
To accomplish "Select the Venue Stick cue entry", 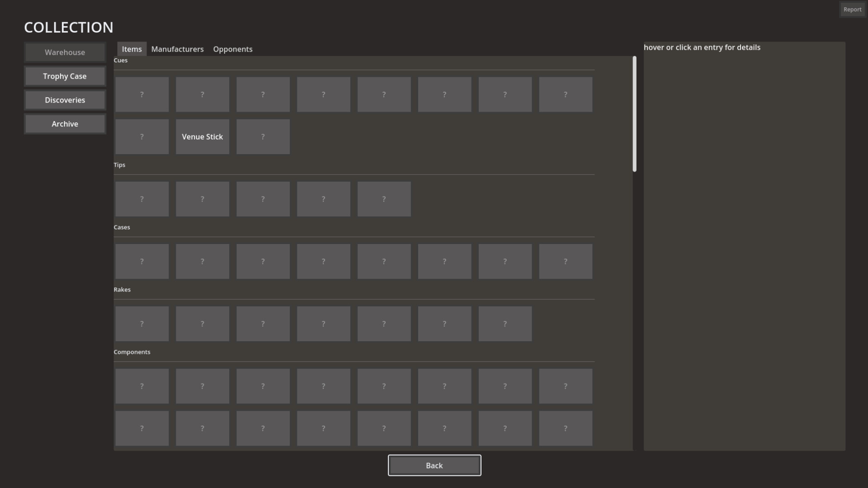I will [203, 137].
